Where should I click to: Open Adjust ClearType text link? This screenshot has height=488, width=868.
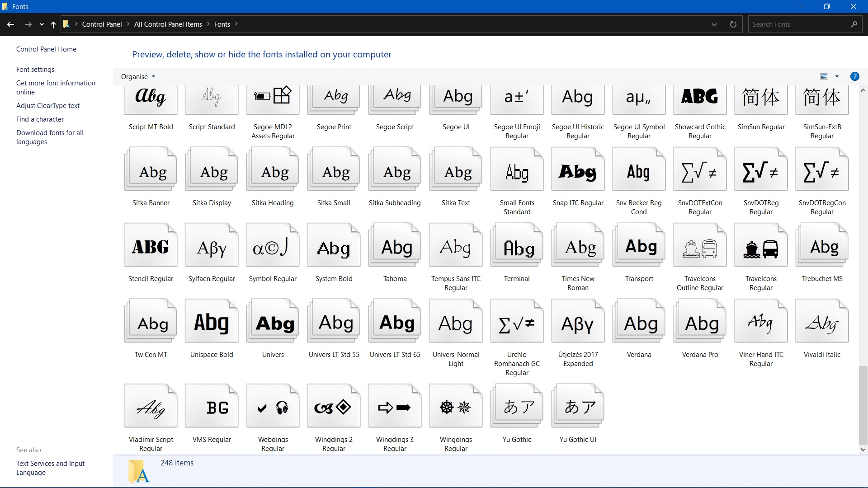click(48, 106)
